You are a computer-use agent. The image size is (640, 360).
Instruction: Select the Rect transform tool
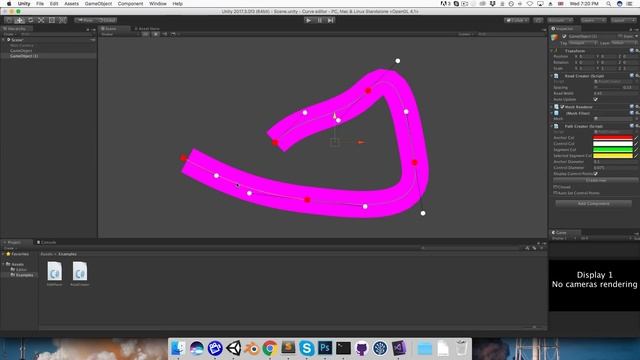(x=52, y=20)
